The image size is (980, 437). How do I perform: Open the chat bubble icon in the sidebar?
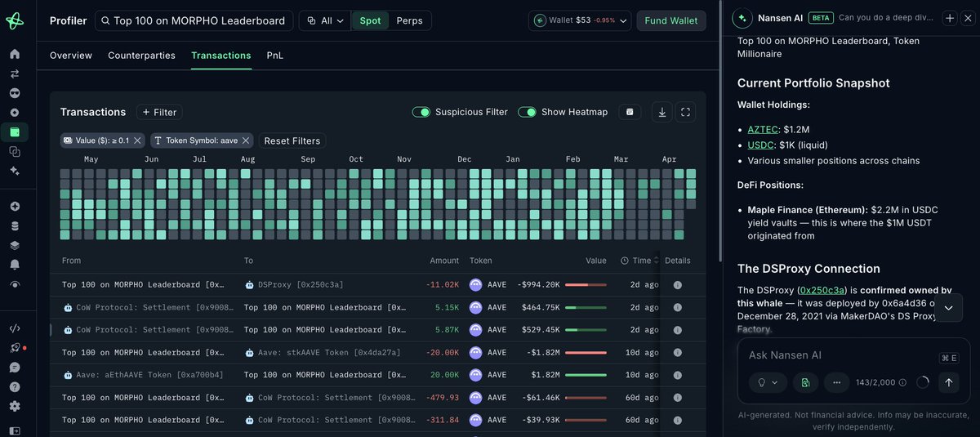tap(15, 368)
